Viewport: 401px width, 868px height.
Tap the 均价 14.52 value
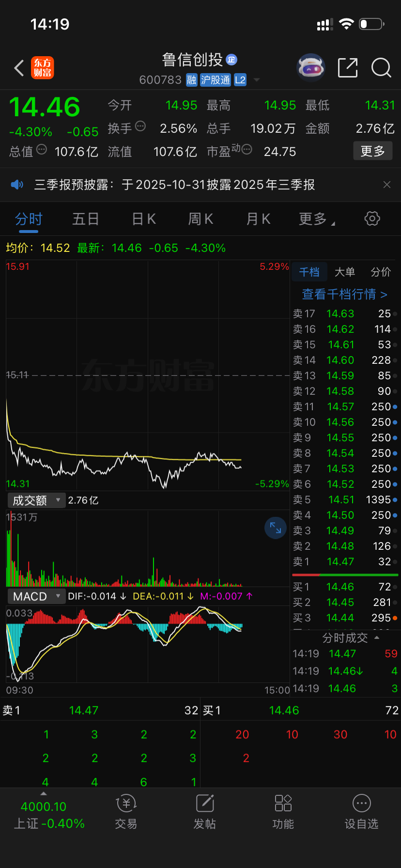[x=38, y=248]
